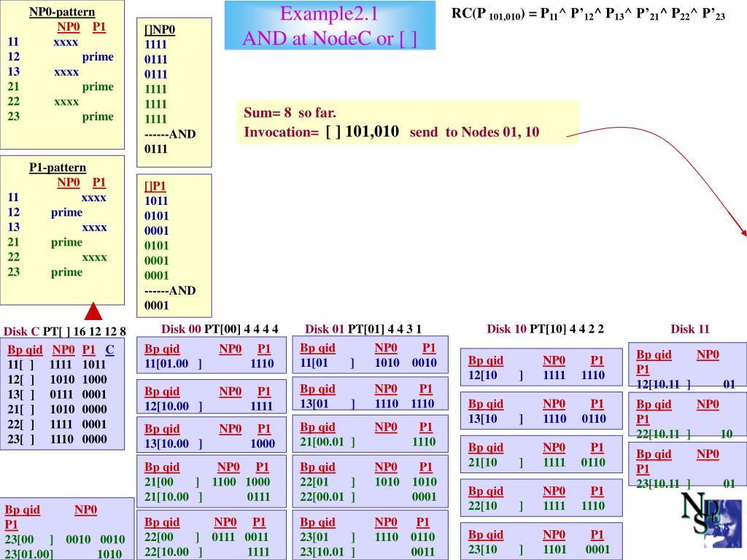Click the NDSU logo image
The image size is (747, 560).
point(711,520)
